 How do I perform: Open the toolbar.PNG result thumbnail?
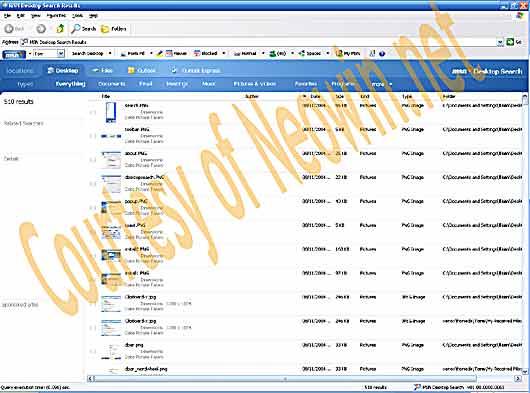(x=111, y=136)
